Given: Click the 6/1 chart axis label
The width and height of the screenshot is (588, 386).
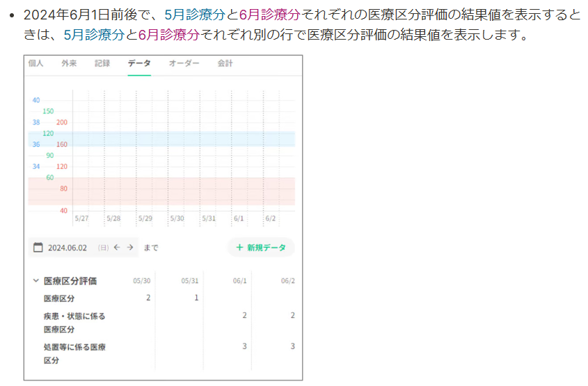Looking at the screenshot, I should pos(239,218).
